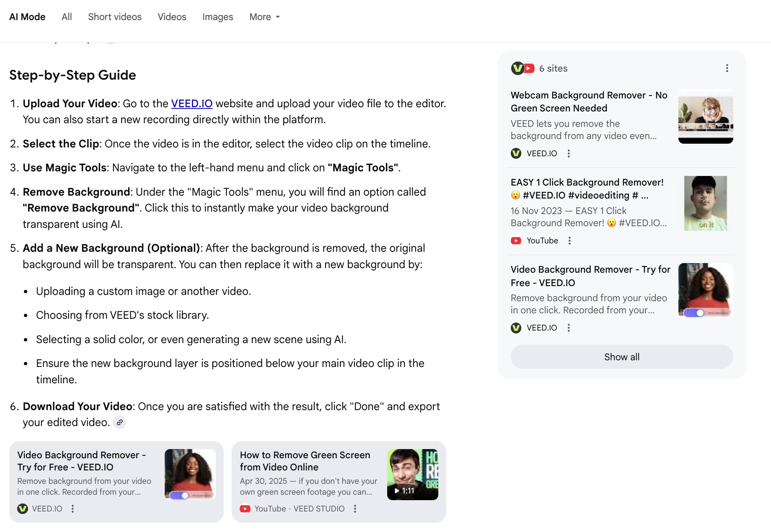
Task: Open three-dot menu of 6 sites panel
Action: coord(727,68)
